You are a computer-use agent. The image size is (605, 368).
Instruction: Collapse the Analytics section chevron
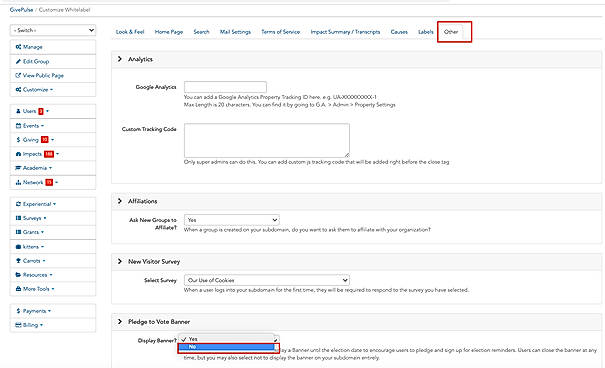click(x=120, y=59)
